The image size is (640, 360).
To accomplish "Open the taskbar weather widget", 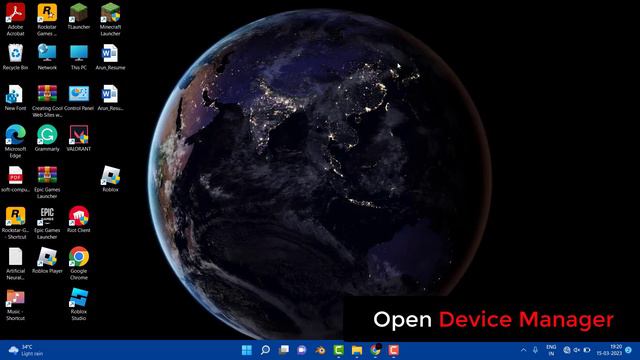I will coord(26,350).
